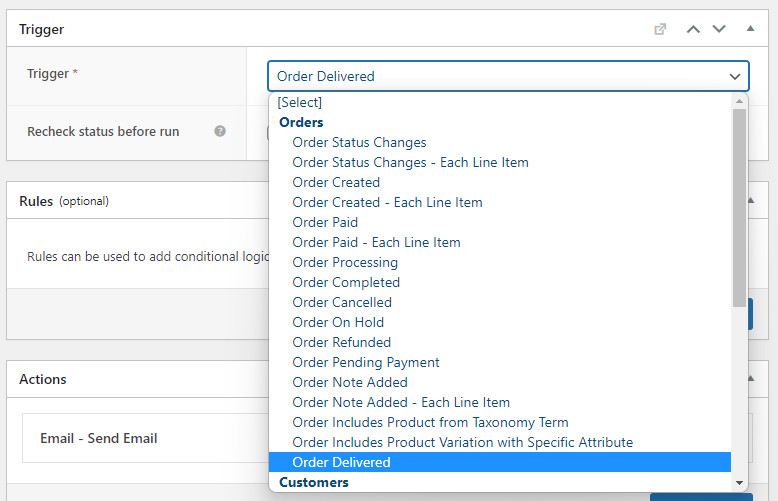The height and width of the screenshot is (501, 778).
Task: Pick Order Created - Each Line Item
Action: click(x=500, y=202)
